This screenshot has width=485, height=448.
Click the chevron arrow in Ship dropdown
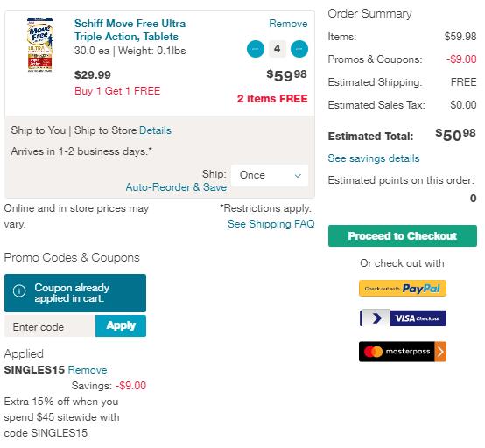(x=298, y=176)
